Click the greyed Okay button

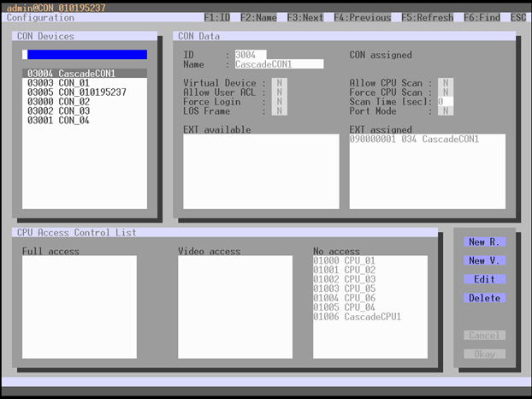pos(484,354)
